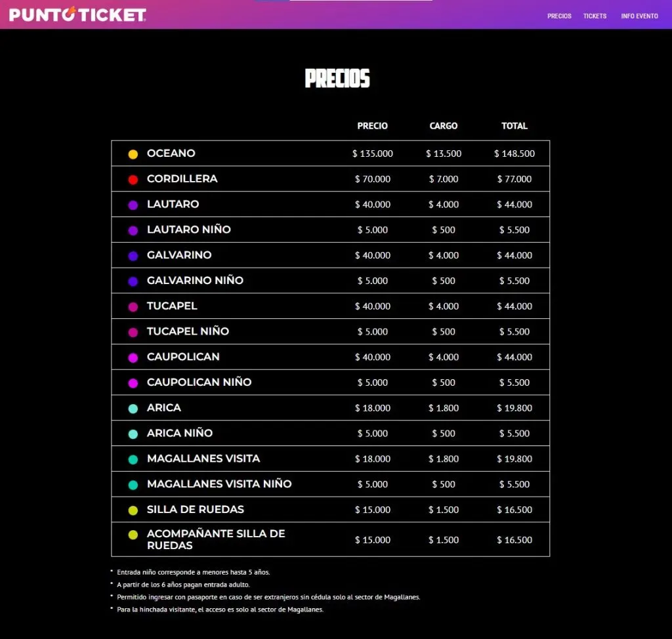Click the violet dot beside GALVARINO
Screen dimensions: 672x639
click(x=133, y=255)
